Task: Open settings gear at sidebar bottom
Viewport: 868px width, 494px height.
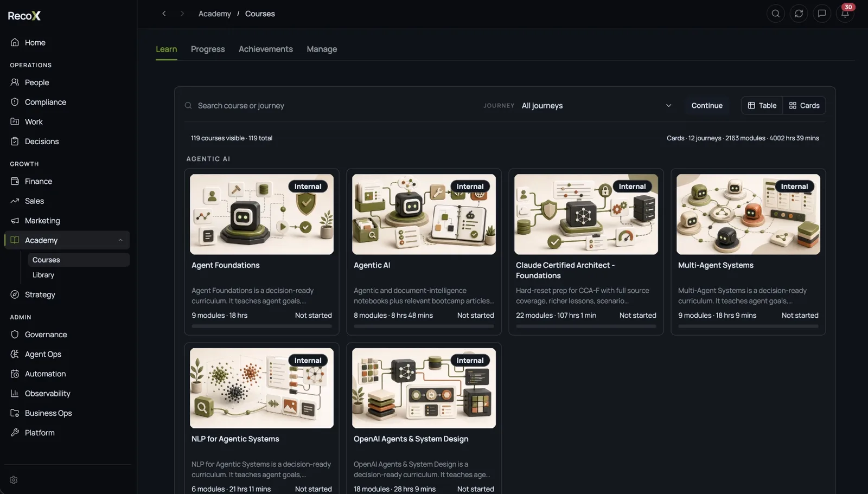Action: (x=14, y=480)
